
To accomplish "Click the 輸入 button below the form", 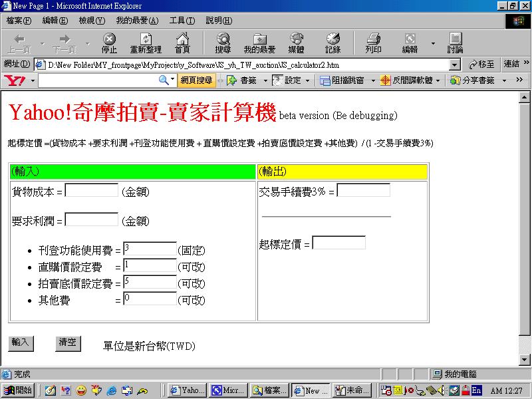I will [x=21, y=343].
